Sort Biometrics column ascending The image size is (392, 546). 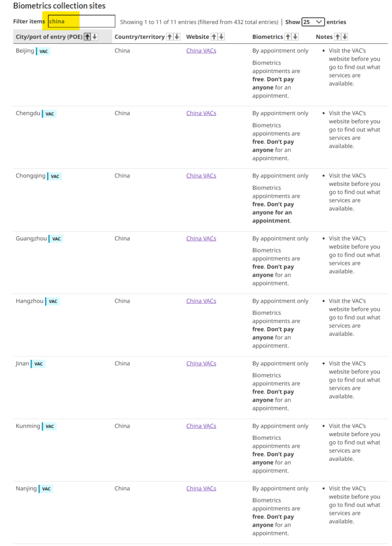point(288,37)
